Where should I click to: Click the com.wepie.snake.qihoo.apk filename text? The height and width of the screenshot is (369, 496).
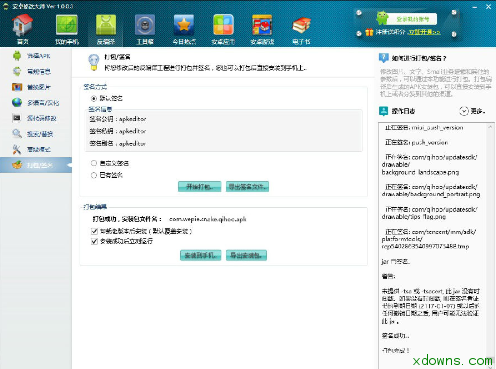click(207, 219)
